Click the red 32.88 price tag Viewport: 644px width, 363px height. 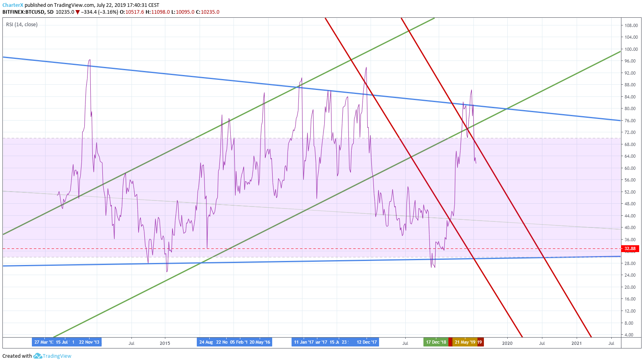coord(629,248)
